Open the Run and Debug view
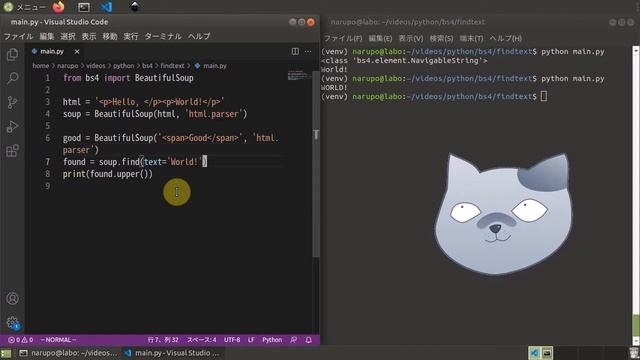Viewport: 640px width, 360px height. point(12,127)
